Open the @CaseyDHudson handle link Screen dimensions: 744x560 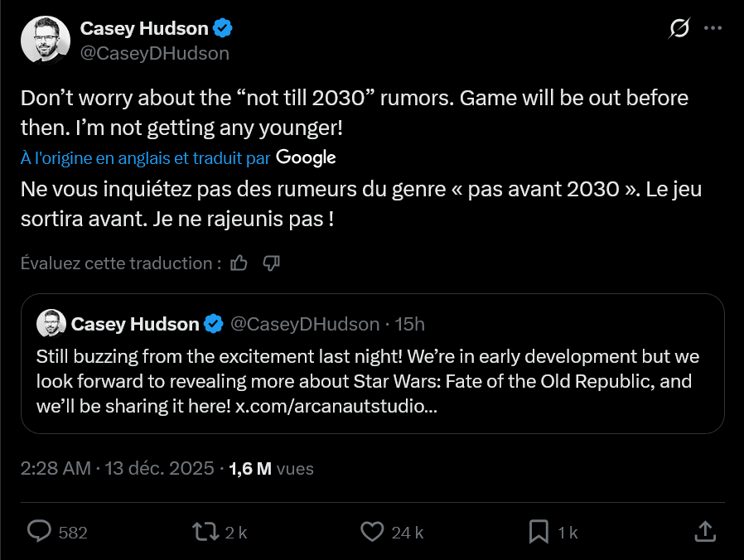[x=154, y=54]
